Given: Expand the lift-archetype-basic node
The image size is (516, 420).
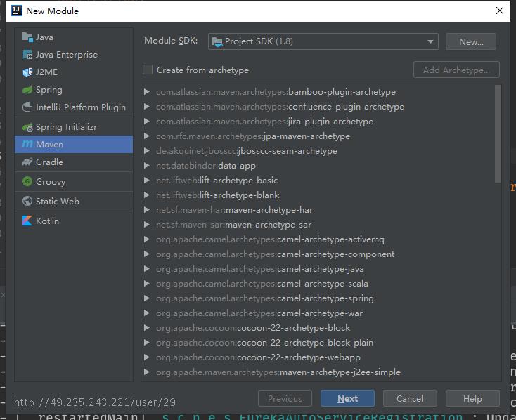Looking at the screenshot, I should pyautogui.click(x=147, y=181).
